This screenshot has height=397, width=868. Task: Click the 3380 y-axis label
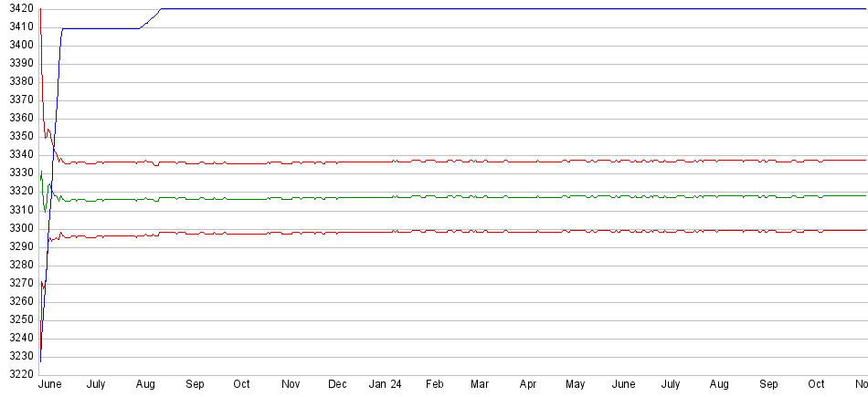(17, 81)
